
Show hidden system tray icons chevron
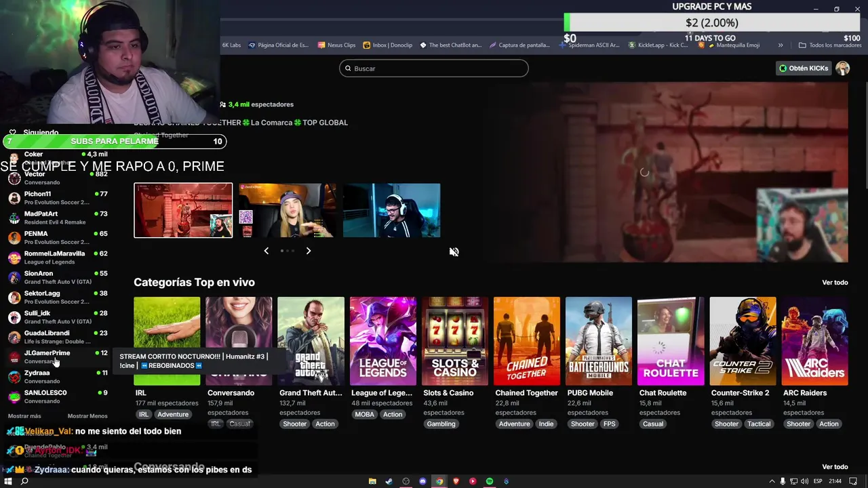pos(772,481)
